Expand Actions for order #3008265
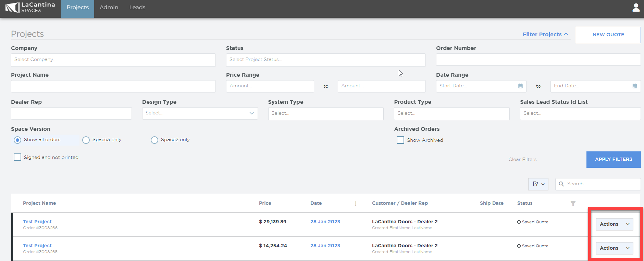The width and height of the screenshot is (644, 261). click(x=615, y=248)
